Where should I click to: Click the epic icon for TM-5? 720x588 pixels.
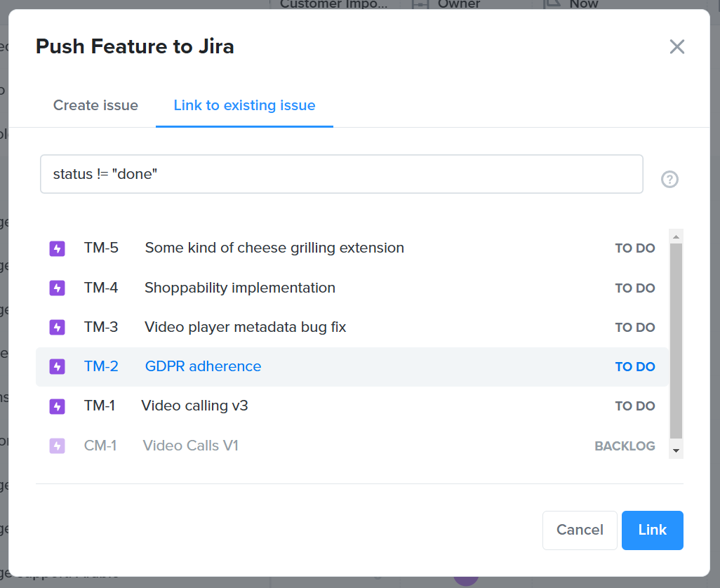pos(58,248)
